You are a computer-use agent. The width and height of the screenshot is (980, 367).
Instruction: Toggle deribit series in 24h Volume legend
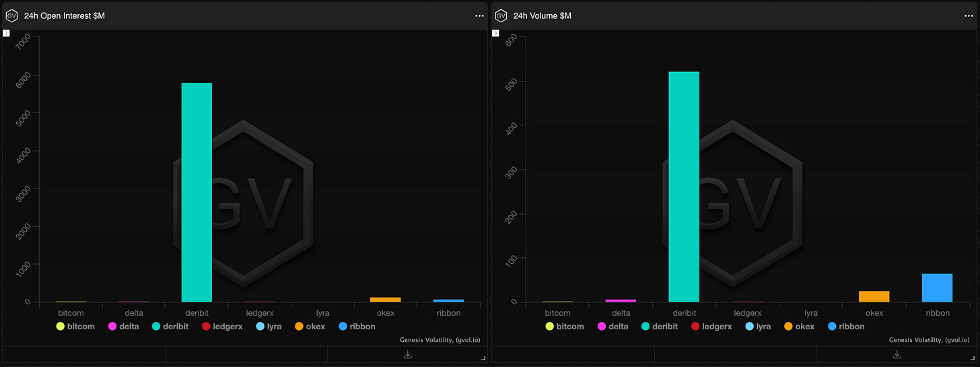(x=659, y=327)
